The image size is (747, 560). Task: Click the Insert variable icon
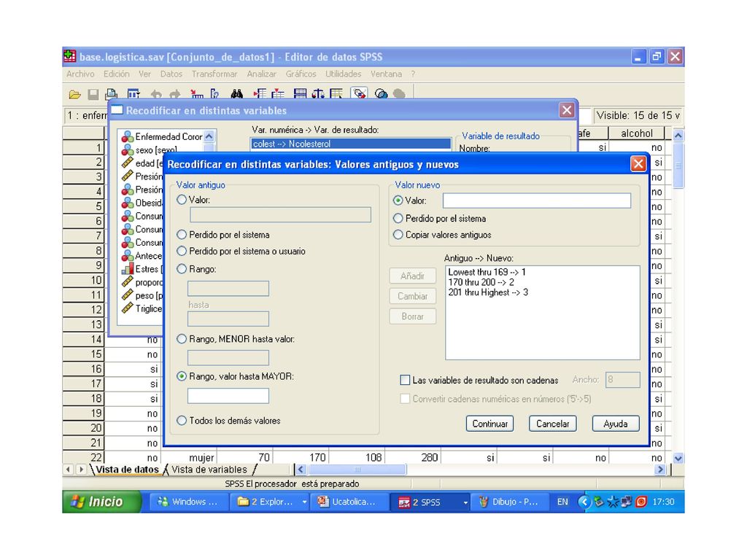[278, 94]
